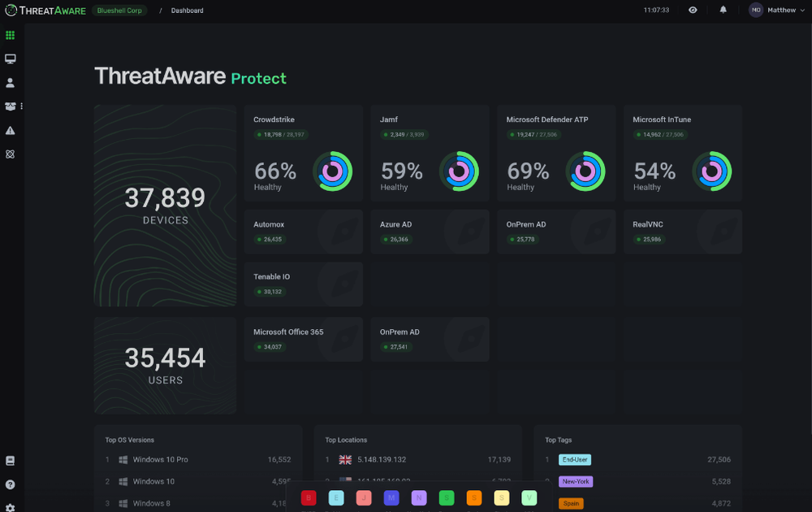Click the Top Tags heading

(559, 440)
